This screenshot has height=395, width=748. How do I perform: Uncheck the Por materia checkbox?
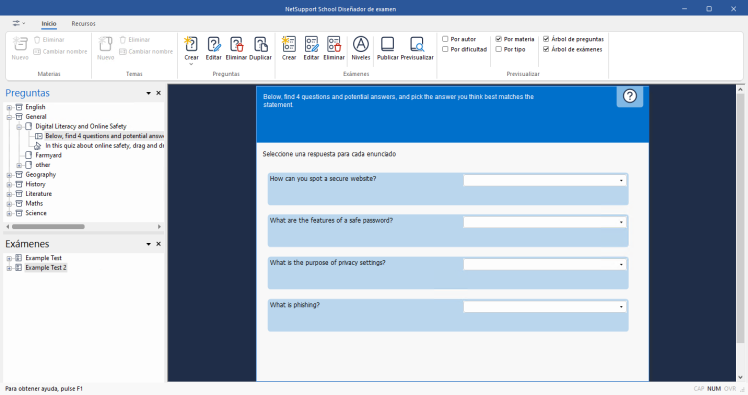[499, 39]
